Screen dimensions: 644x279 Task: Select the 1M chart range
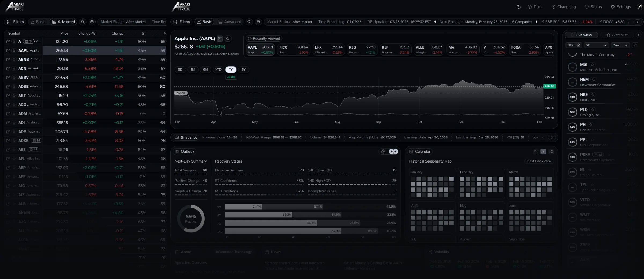point(193,69)
